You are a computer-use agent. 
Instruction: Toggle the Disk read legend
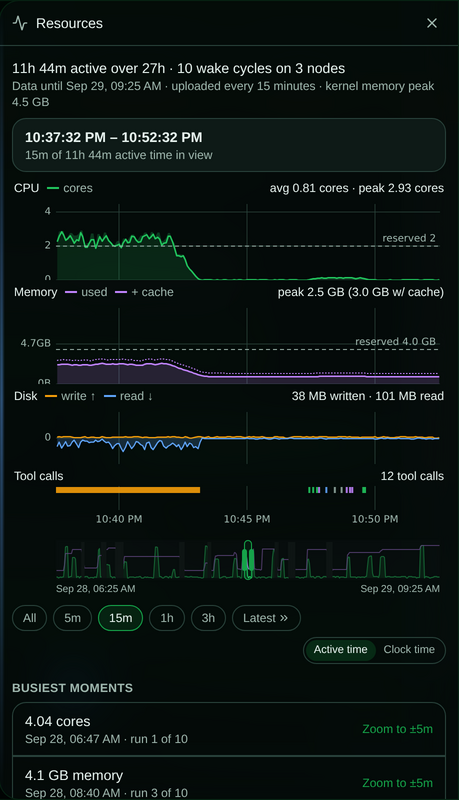point(128,396)
